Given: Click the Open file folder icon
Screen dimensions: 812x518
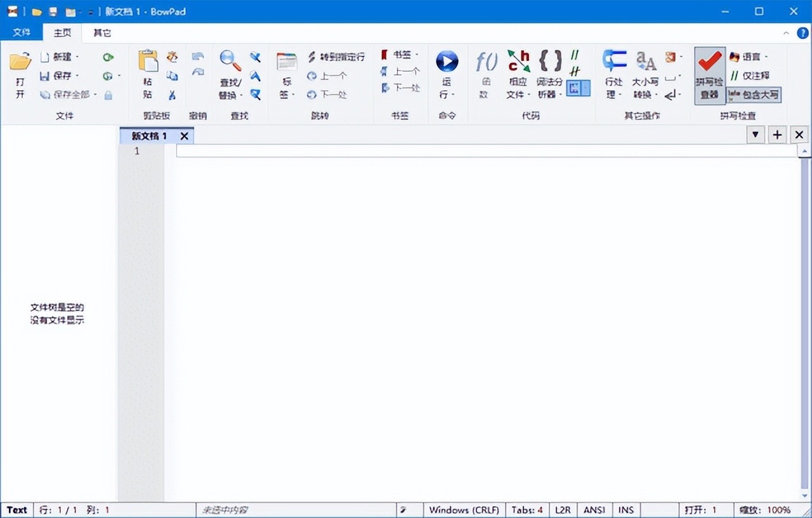Looking at the screenshot, I should coord(20,62).
